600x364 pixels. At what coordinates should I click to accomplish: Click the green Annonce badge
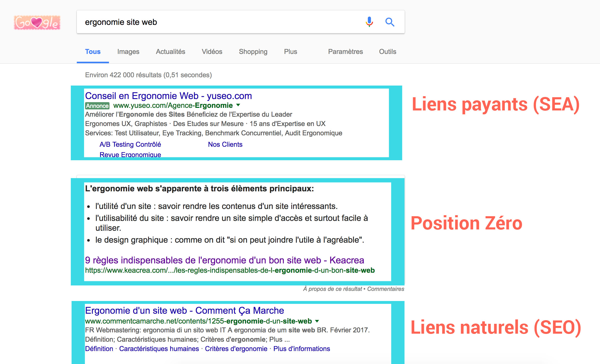click(97, 106)
